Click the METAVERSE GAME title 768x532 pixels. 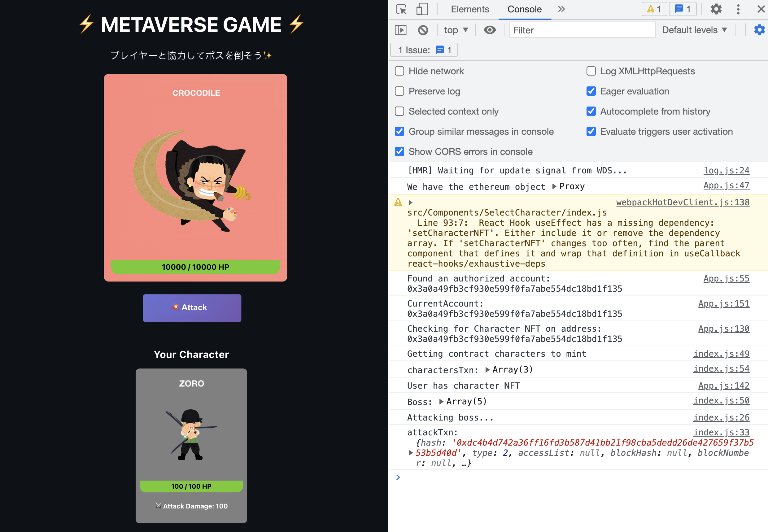click(x=191, y=25)
